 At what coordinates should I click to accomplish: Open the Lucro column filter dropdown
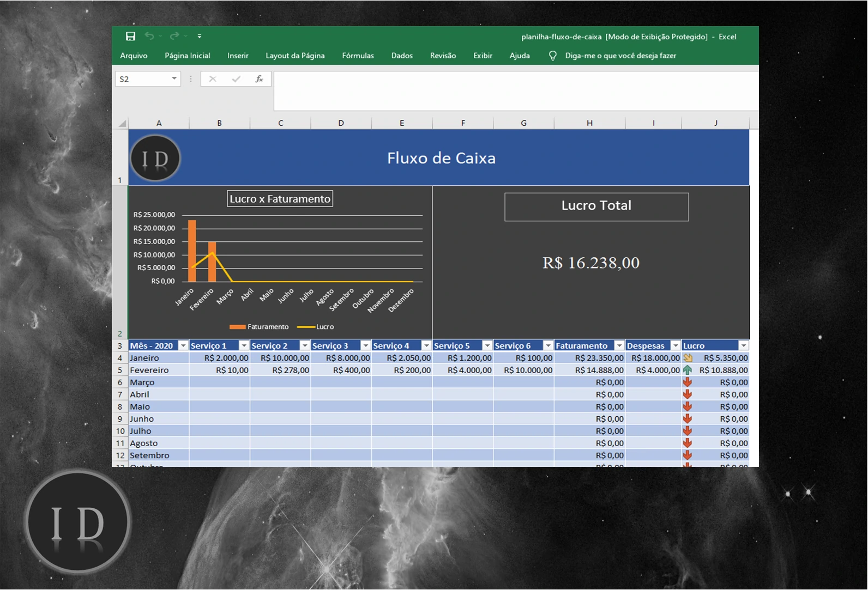743,346
